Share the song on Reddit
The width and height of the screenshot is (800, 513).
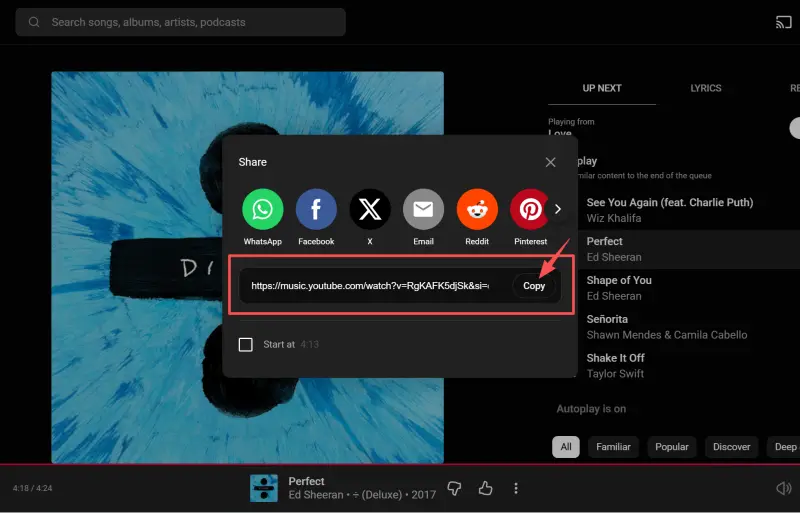click(477, 209)
